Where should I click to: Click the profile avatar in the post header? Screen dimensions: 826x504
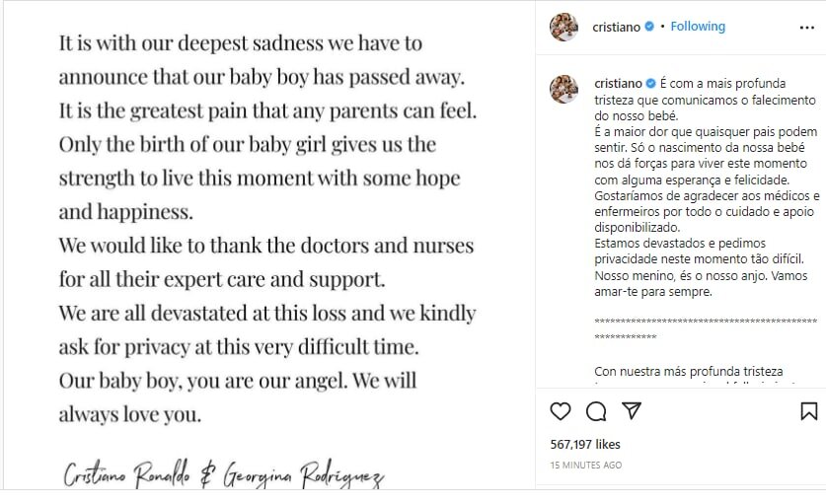563,28
